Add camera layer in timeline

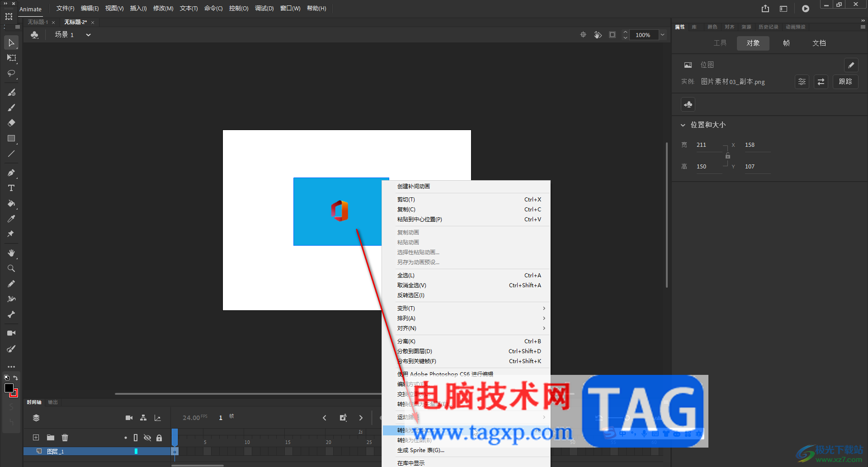[129, 418]
